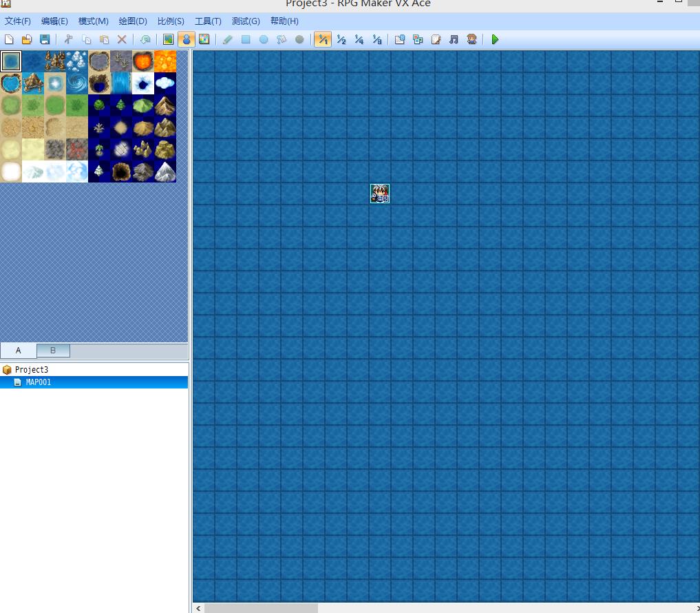Select the Rectangle drawing tool
Viewport: 700px width, 613px height.
click(x=246, y=40)
